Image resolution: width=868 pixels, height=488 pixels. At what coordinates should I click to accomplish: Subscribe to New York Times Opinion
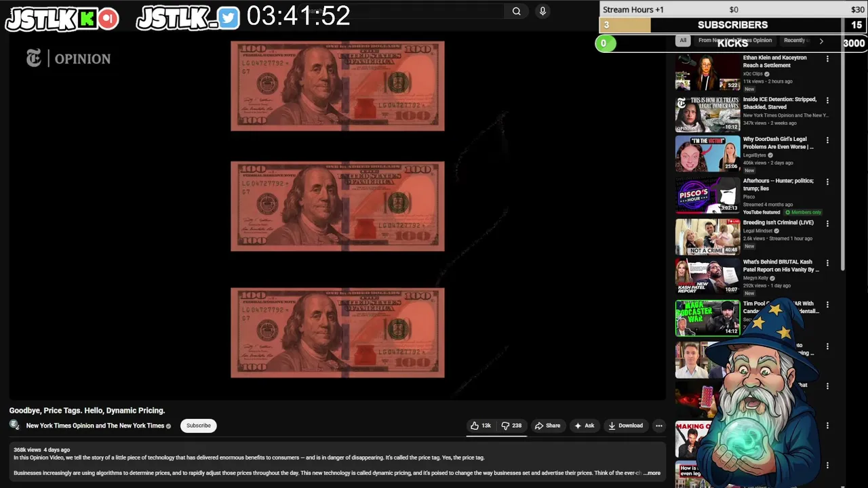click(x=199, y=426)
